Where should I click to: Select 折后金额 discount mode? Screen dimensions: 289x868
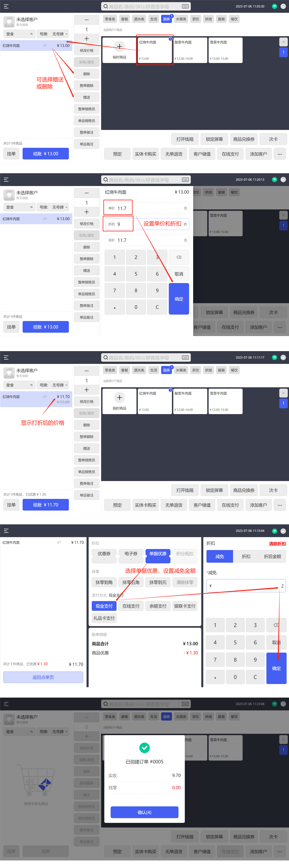coord(273,556)
